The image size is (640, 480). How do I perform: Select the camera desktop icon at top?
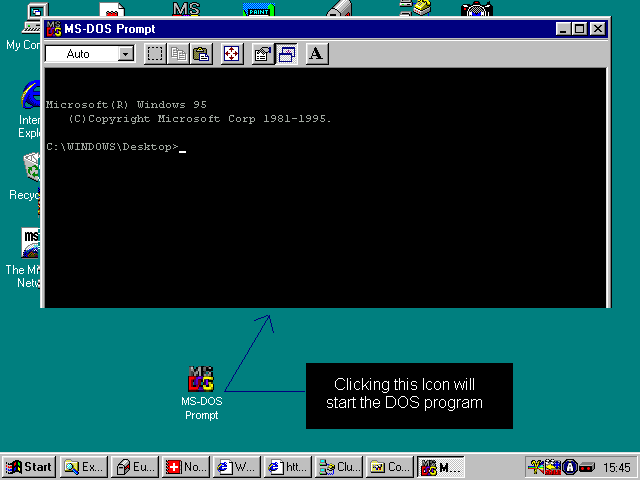(477, 9)
